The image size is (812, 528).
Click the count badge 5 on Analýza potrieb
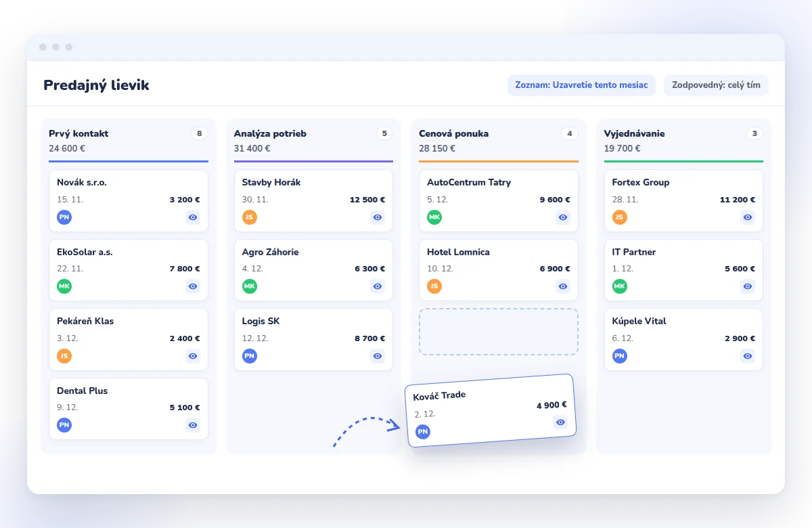pos(384,133)
